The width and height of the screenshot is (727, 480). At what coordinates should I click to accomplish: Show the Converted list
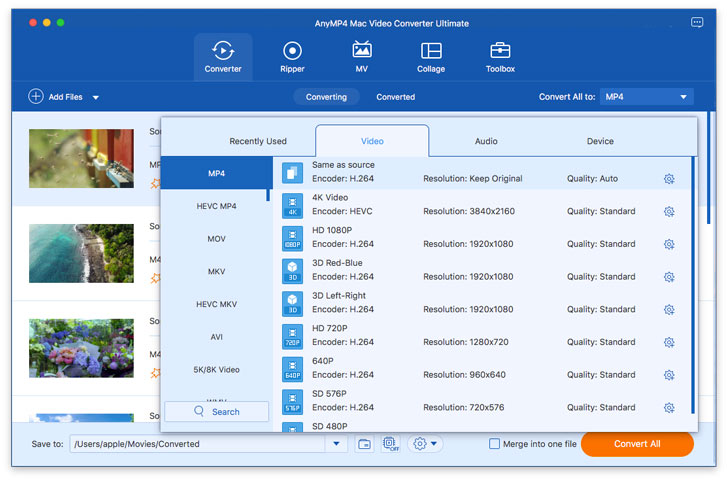pyautogui.click(x=395, y=97)
